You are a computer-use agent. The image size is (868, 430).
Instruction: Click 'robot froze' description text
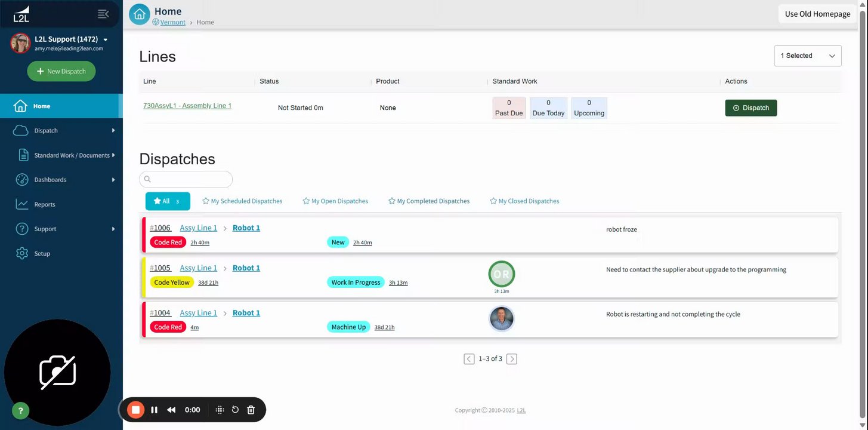click(622, 229)
